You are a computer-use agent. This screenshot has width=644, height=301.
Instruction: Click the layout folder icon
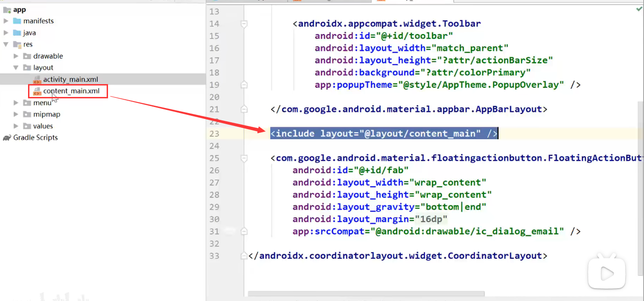pos(28,68)
